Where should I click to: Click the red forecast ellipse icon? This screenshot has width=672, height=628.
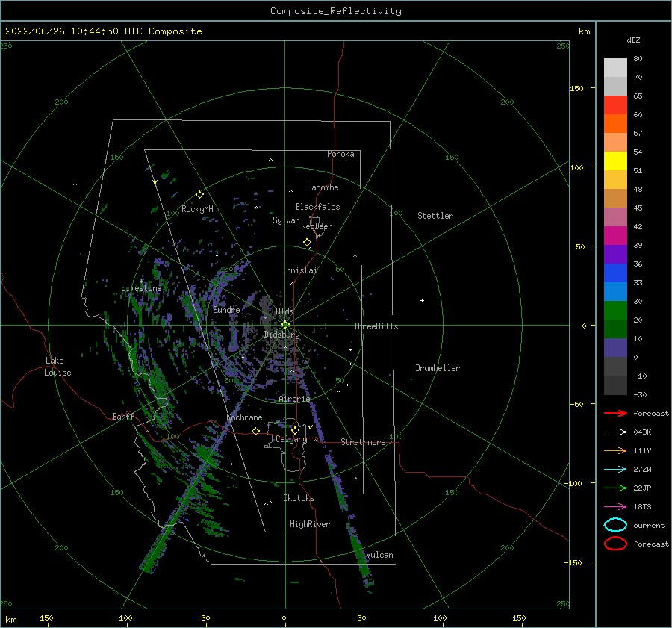click(615, 544)
